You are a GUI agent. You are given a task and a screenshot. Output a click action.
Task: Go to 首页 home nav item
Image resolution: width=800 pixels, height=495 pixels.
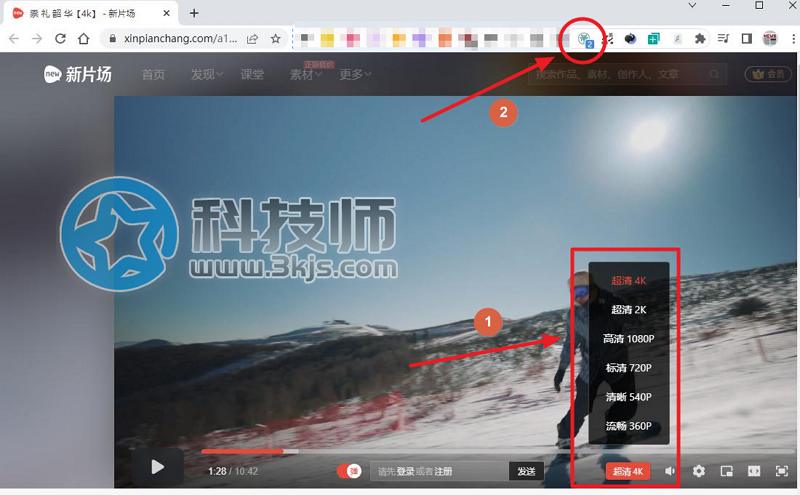click(x=153, y=75)
